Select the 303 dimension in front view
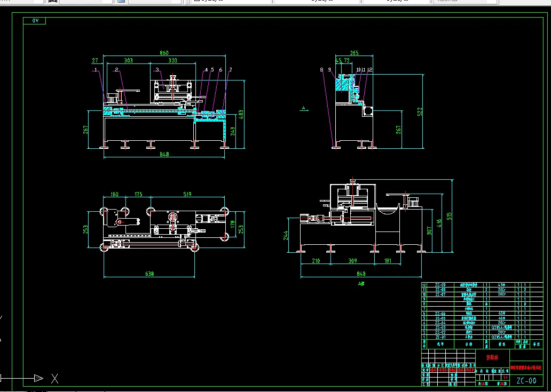The width and height of the screenshot is (551, 392). pos(128,60)
